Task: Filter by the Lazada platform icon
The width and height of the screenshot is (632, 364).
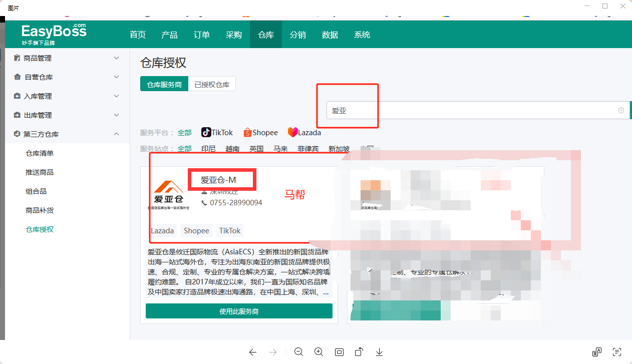Action: pos(292,132)
